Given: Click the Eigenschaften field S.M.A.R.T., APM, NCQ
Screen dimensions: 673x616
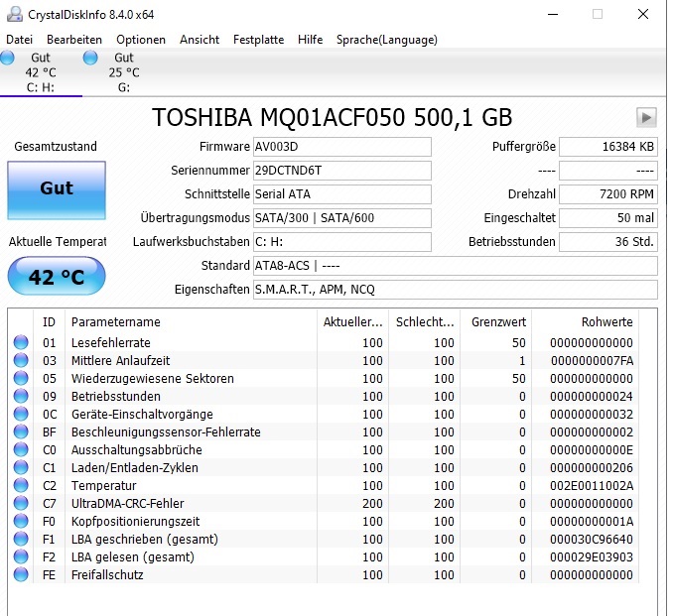Looking at the screenshot, I should coord(456,290).
